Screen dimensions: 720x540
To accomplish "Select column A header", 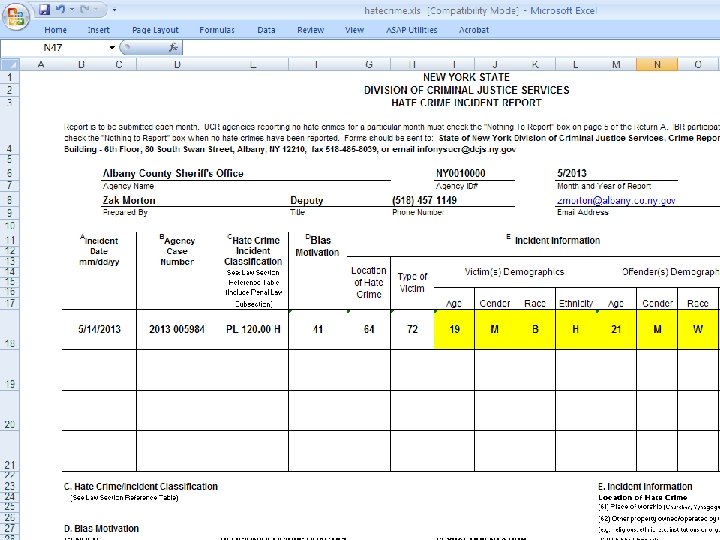I will pyautogui.click(x=41, y=64).
